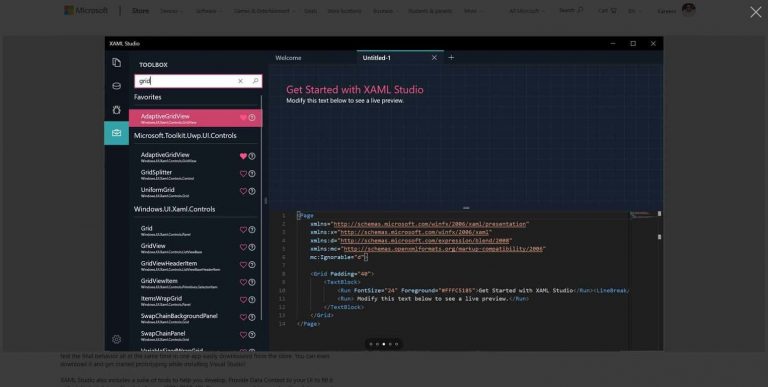
Task: Favorite the GridView control
Action: (x=243, y=247)
